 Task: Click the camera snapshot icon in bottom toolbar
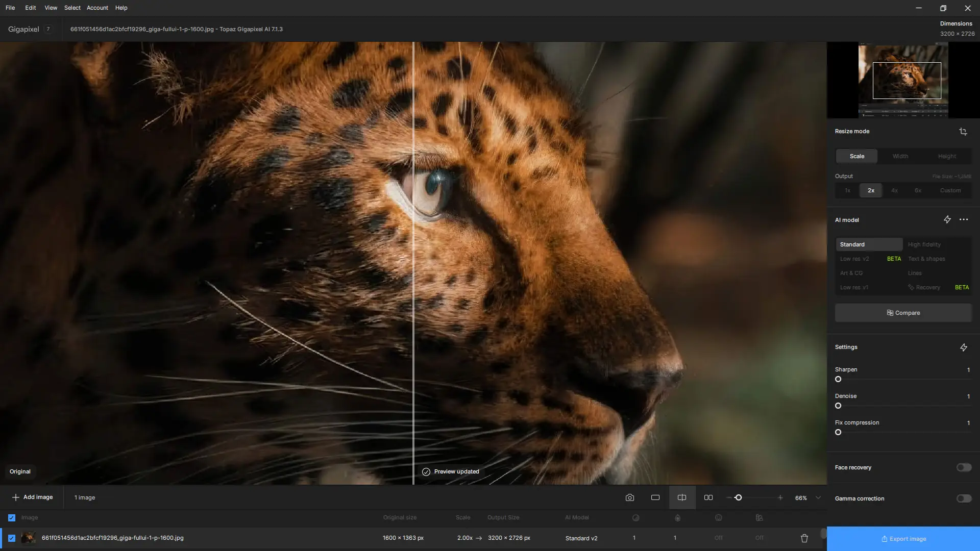pos(630,497)
